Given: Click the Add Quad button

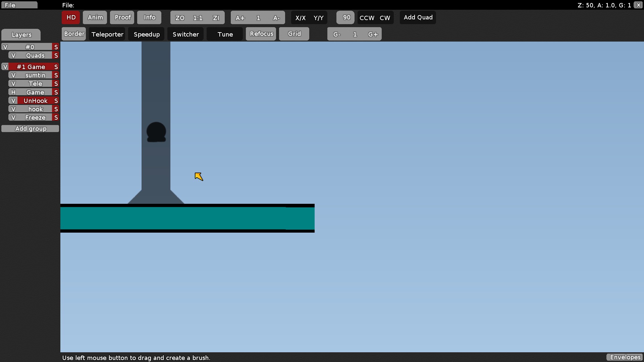Looking at the screenshot, I should 418,17.
